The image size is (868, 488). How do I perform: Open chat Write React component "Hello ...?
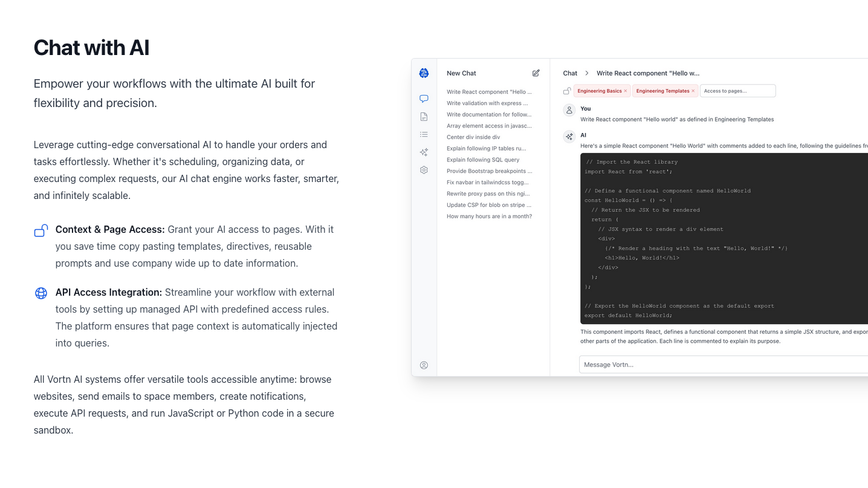[x=490, y=92]
